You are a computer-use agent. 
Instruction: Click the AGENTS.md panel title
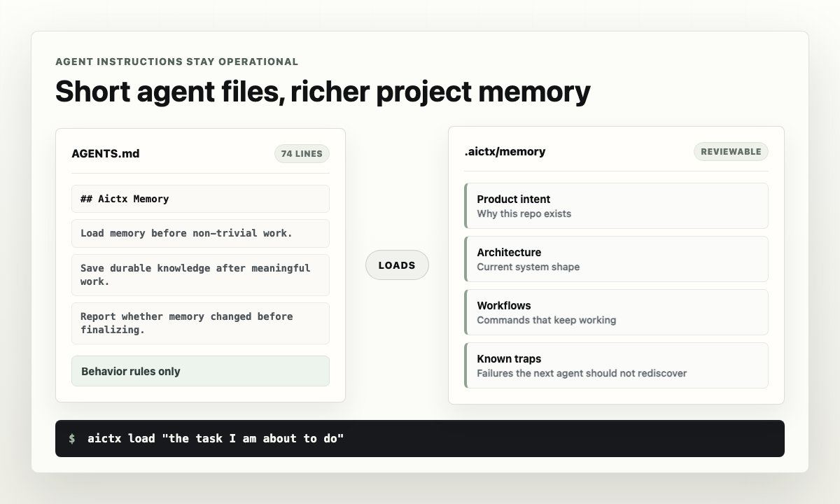point(106,154)
